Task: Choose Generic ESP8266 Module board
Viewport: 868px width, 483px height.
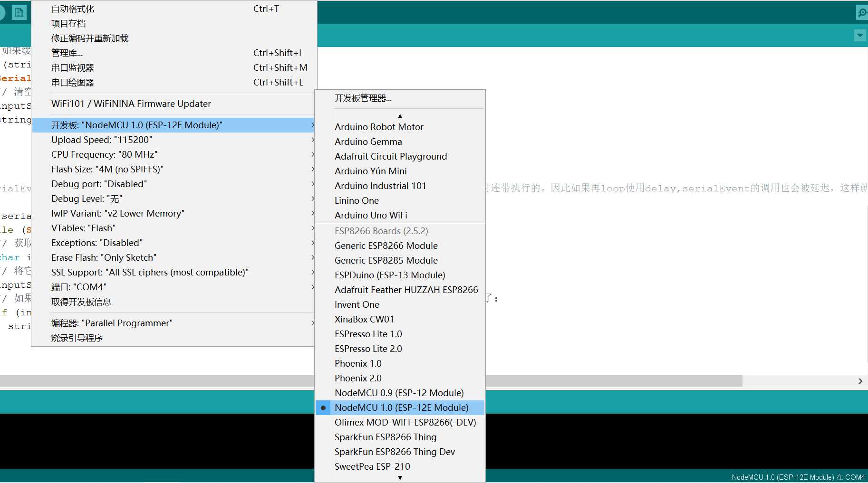Action: click(x=400, y=246)
